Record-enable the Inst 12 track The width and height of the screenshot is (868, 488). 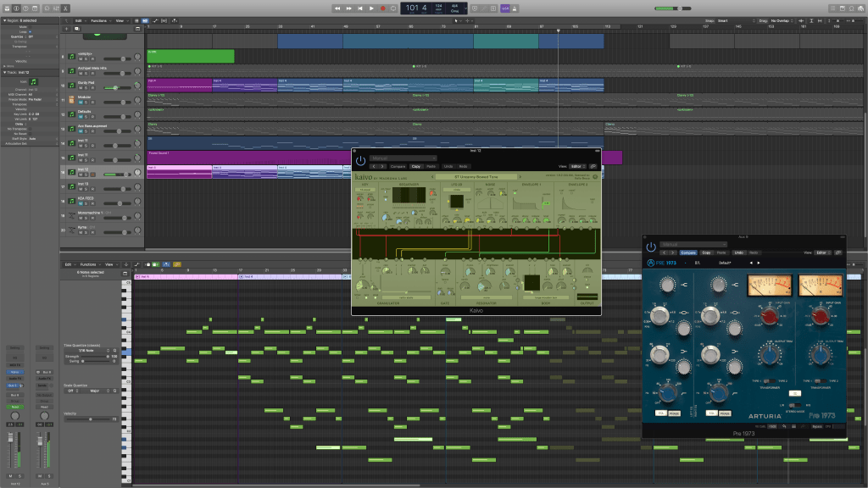point(92,175)
